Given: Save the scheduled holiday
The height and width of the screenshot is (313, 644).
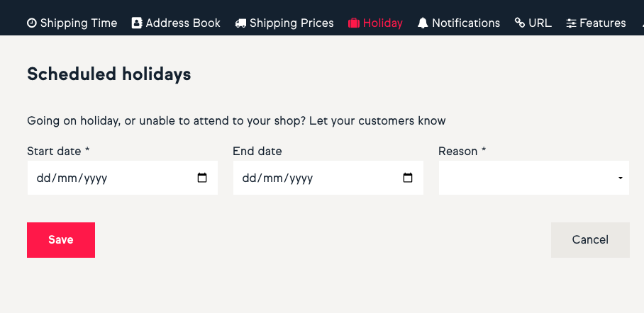Looking at the screenshot, I should point(61,240).
